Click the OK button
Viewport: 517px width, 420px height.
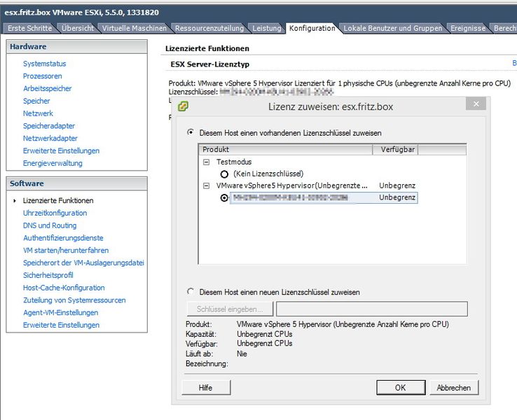point(401,388)
